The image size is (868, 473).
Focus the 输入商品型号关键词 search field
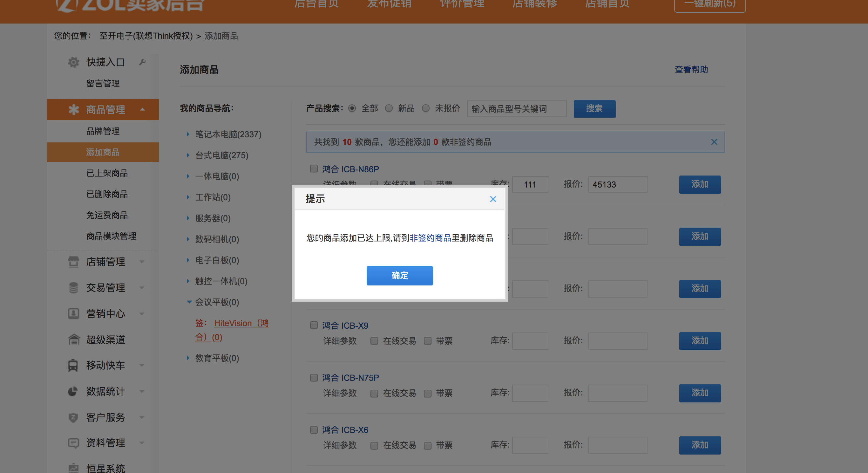coord(517,109)
